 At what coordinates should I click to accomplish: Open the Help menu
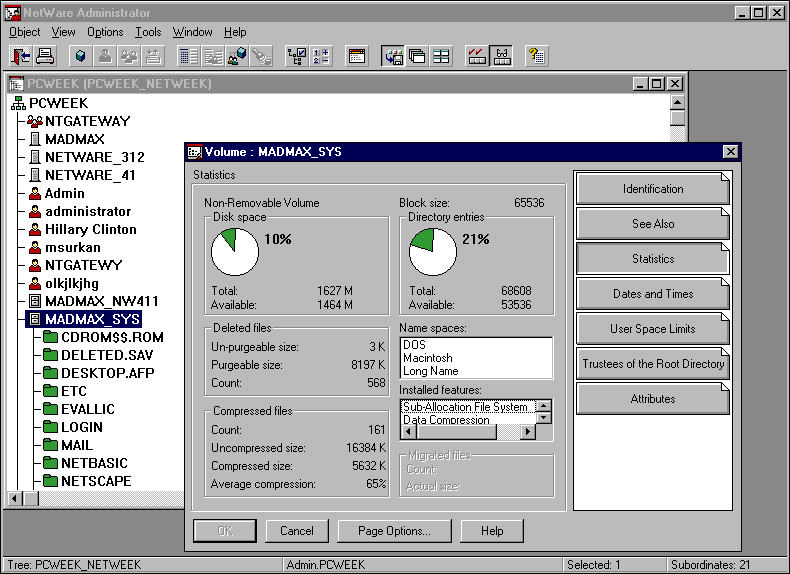tap(235, 32)
